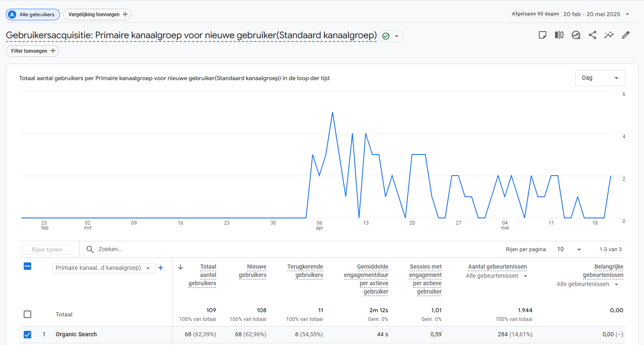Expand Belangrijke gebeurtenissen Alle gebeurtenissen dropdown
This screenshot has width=644, height=345.
click(x=587, y=284)
